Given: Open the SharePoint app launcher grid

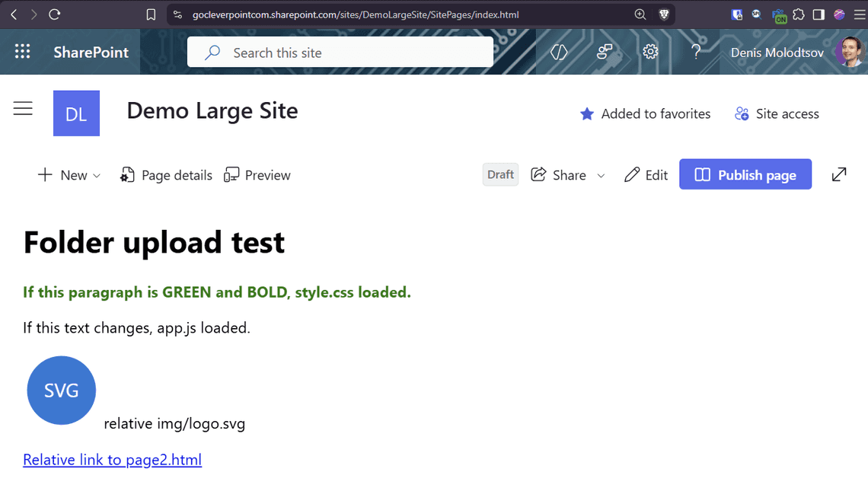Looking at the screenshot, I should click(22, 52).
